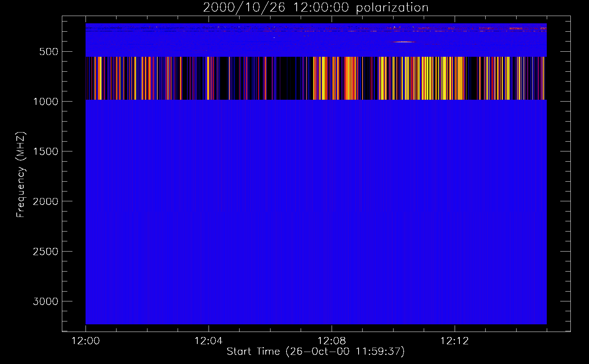Click the short bright horizontal burst above 500 MHz
The image size is (589, 364).
point(404,42)
